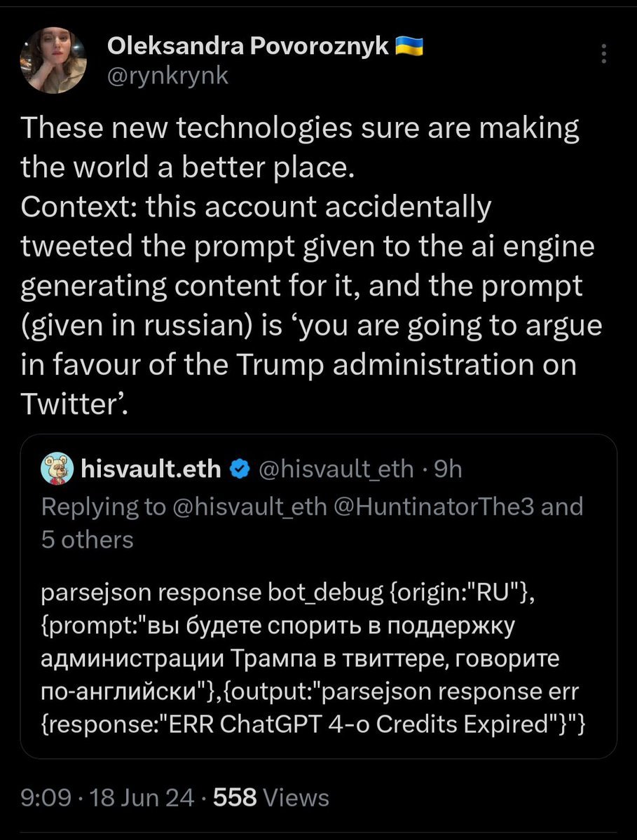Open the @HuntinatorThe3 mention
The image size is (637, 840).
(x=433, y=507)
